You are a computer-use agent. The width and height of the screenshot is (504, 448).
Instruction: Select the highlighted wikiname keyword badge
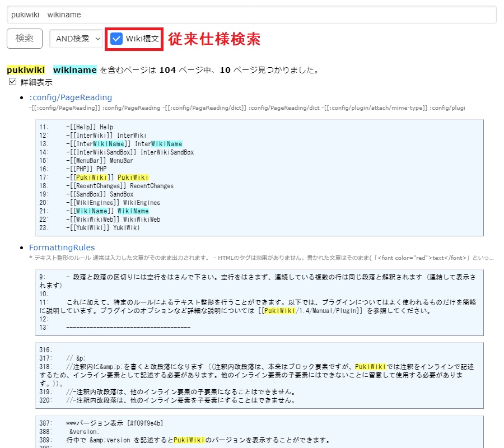[x=74, y=70]
